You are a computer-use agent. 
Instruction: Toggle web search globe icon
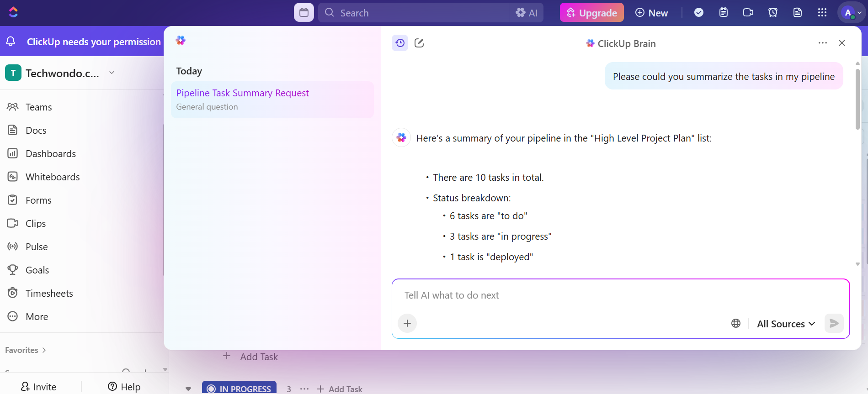pyautogui.click(x=736, y=324)
